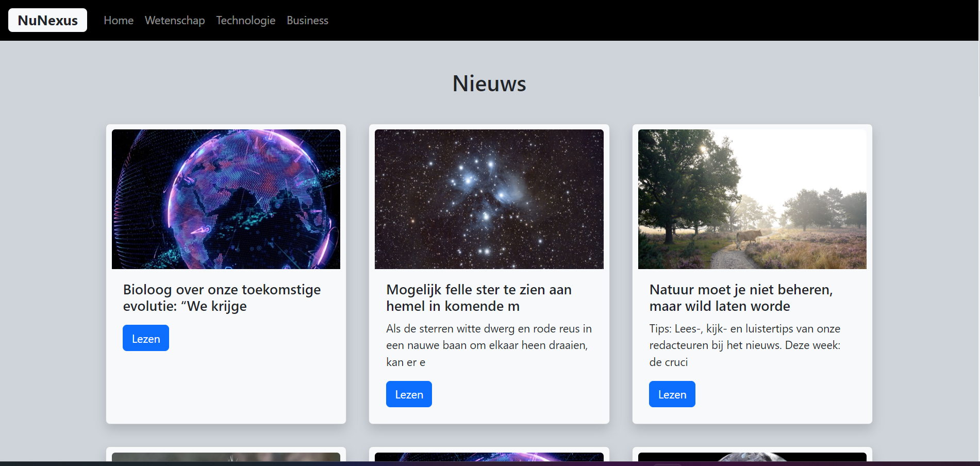980x466 pixels.
Task: Select headline 'Bioloog over onze toekomstige evolutie'
Action: pos(222,298)
